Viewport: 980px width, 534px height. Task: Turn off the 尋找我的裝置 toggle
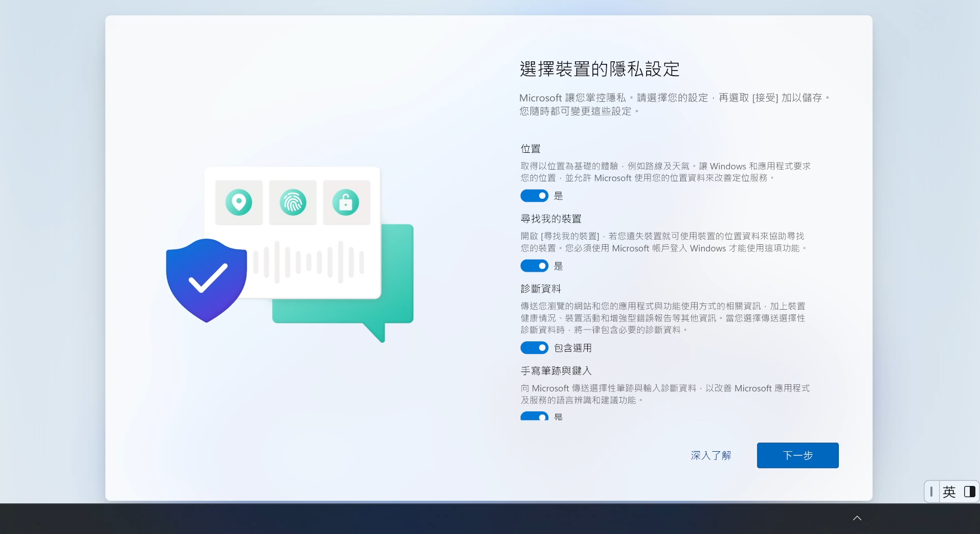pyautogui.click(x=534, y=266)
